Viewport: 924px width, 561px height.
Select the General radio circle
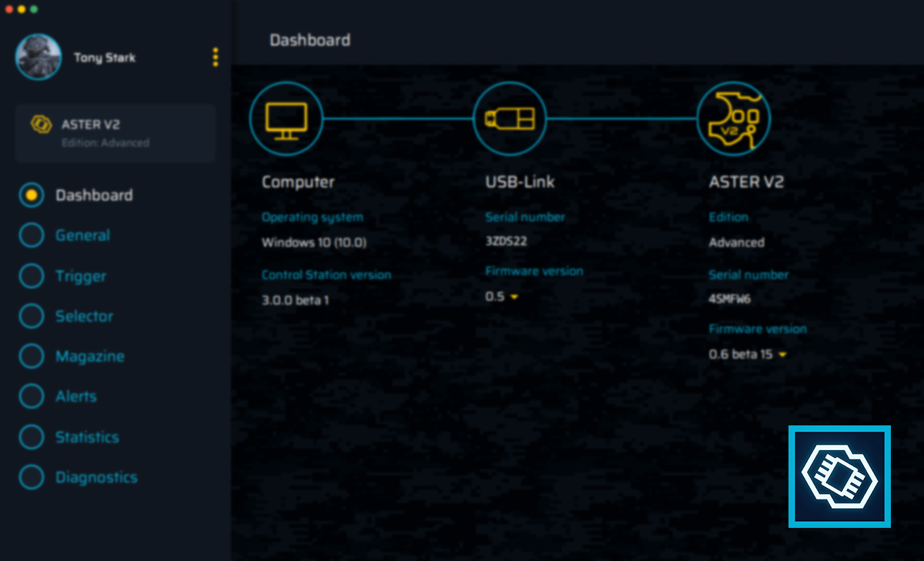(32, 236)
